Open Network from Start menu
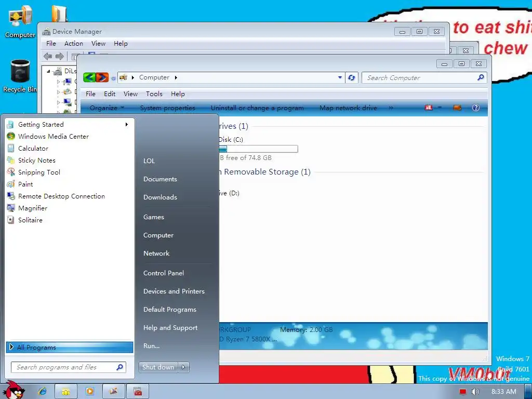Screen dimensions: 532x399 (x=156, y=254)
